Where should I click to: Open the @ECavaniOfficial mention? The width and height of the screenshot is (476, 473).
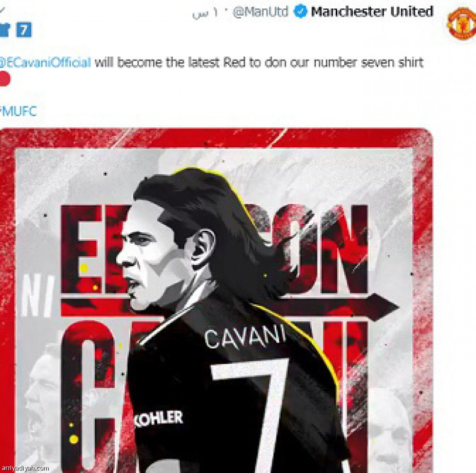pos(45,63)
